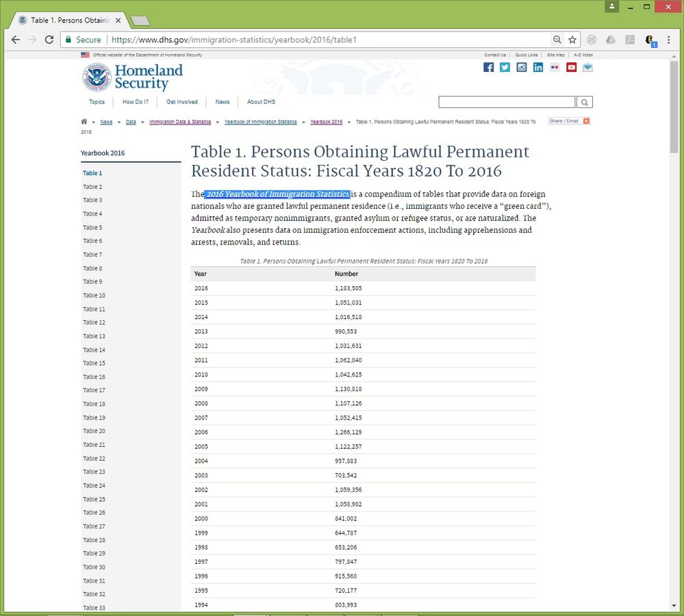Expand the Share / Email plus button
684x616 pixels.
click(586, 120)
